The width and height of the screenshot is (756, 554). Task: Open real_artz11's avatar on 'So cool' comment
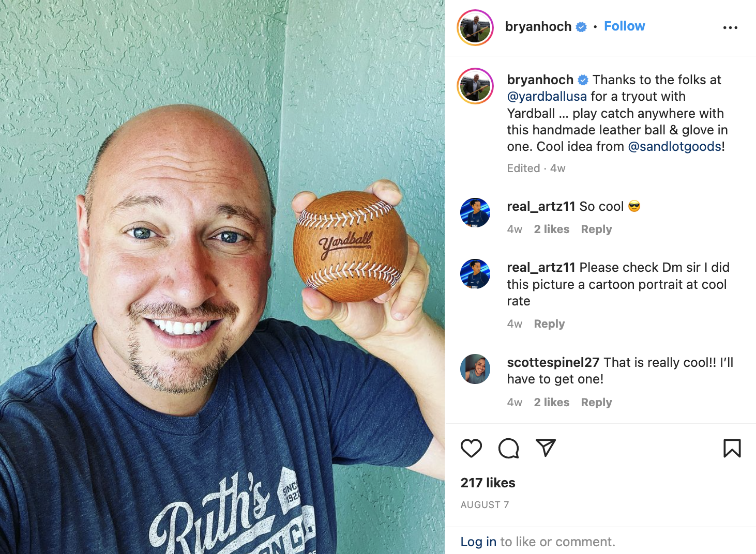coord(475,212)
